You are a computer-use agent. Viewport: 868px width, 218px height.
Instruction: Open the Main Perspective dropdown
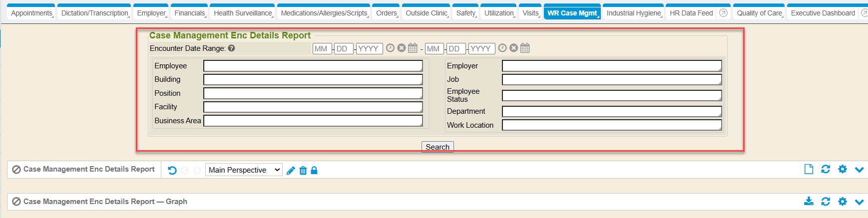[244, 170]
